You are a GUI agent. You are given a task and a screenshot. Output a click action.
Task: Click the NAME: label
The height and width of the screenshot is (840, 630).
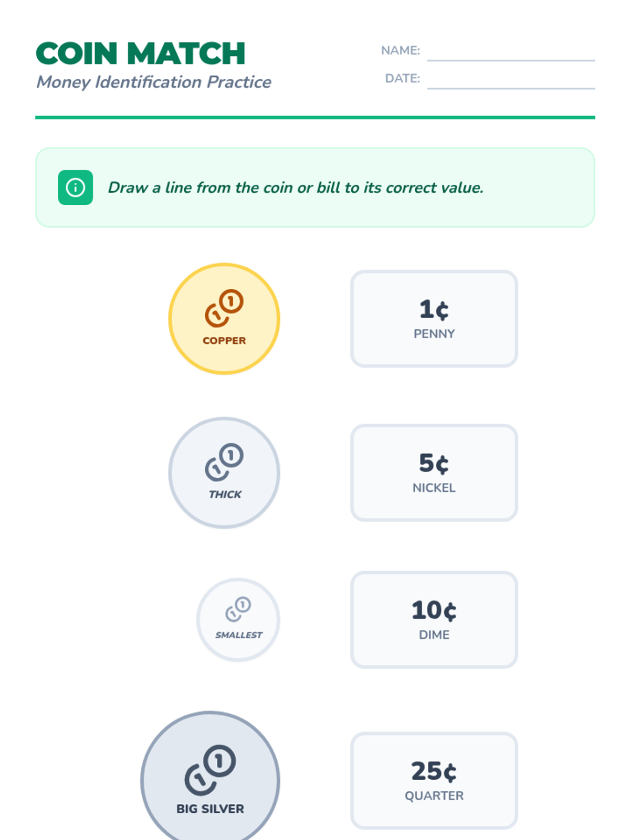click(400, 50)
